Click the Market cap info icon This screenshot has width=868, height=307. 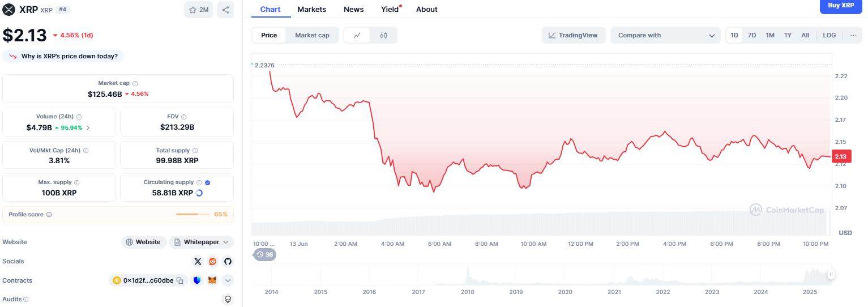pyautogui.click(x=135, y=83)
